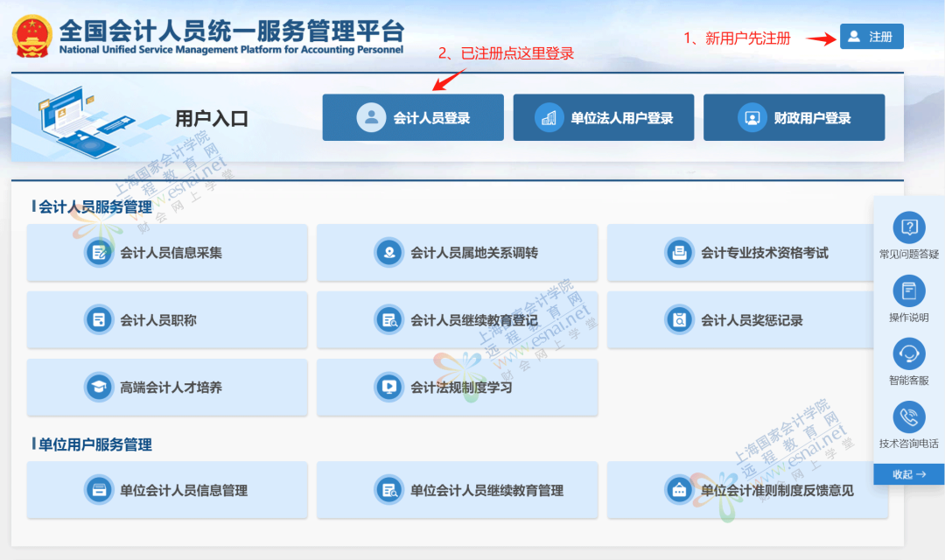Click the clipboard icon for 会计人员奖惩记录

pyautogui.click(x=679, y=320)
